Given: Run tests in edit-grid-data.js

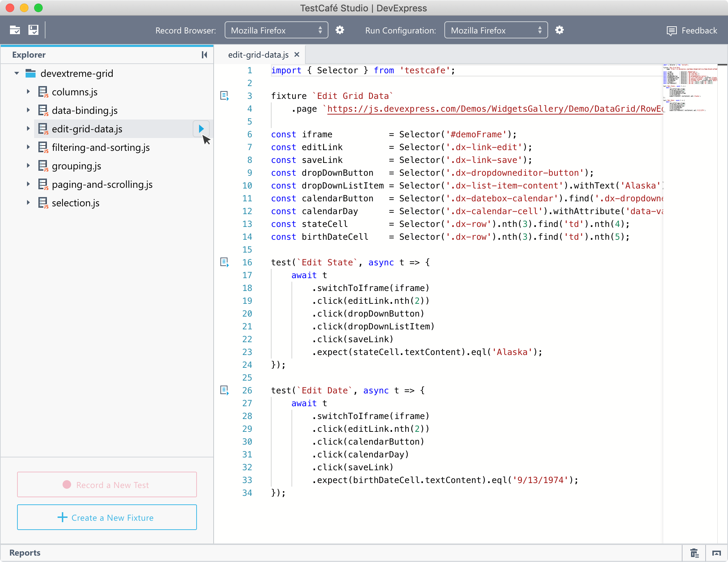Looking at the screenshot, I should coord(201,129).
